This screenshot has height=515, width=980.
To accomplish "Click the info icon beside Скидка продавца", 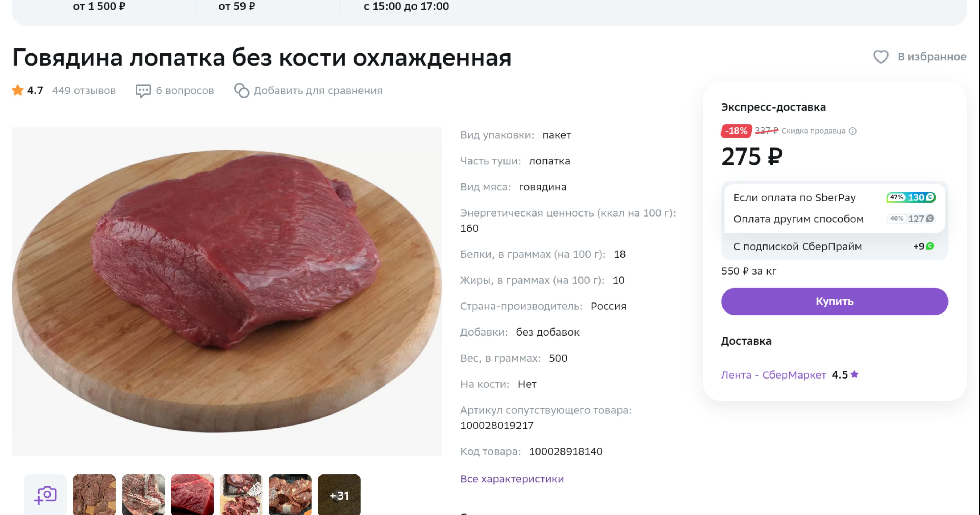I will [853, 131].
